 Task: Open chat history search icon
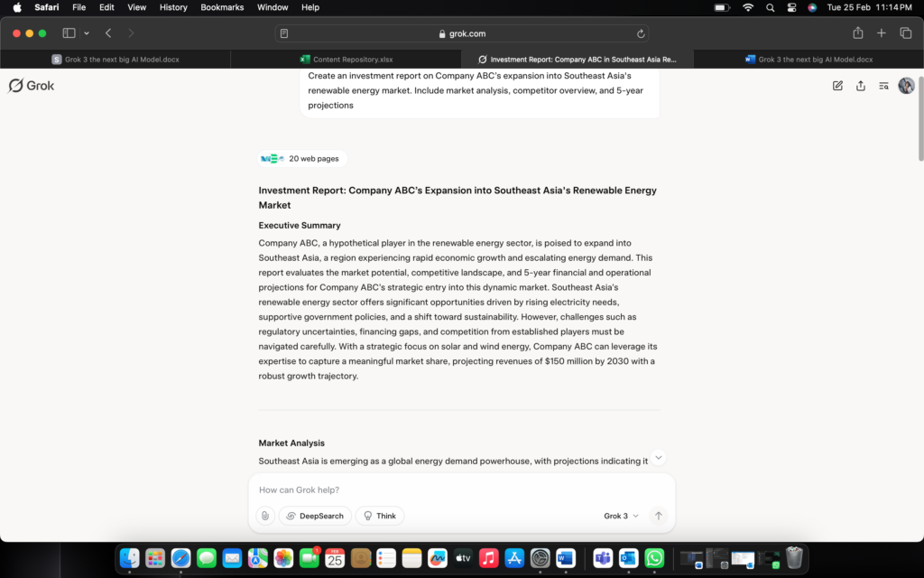(883, 86)
